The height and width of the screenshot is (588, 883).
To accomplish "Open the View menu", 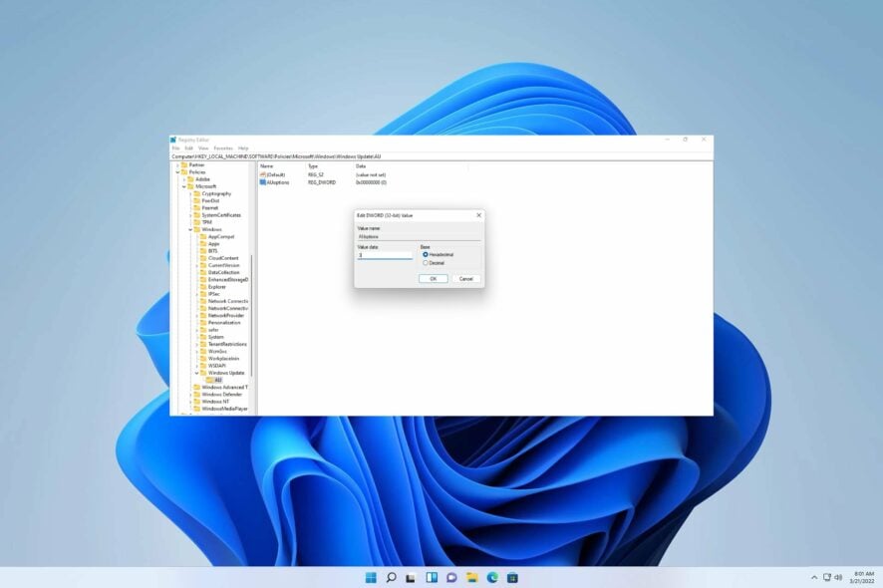I will pos(203,148).
